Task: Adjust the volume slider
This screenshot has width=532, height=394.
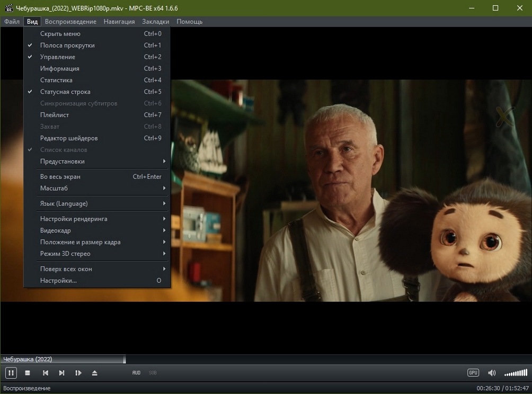Action: point(516,373)
